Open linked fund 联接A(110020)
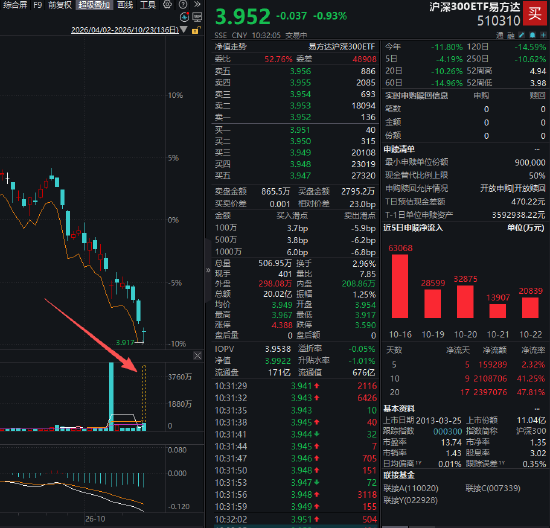This screenshot has height=528, width=550. coord(411,488)
